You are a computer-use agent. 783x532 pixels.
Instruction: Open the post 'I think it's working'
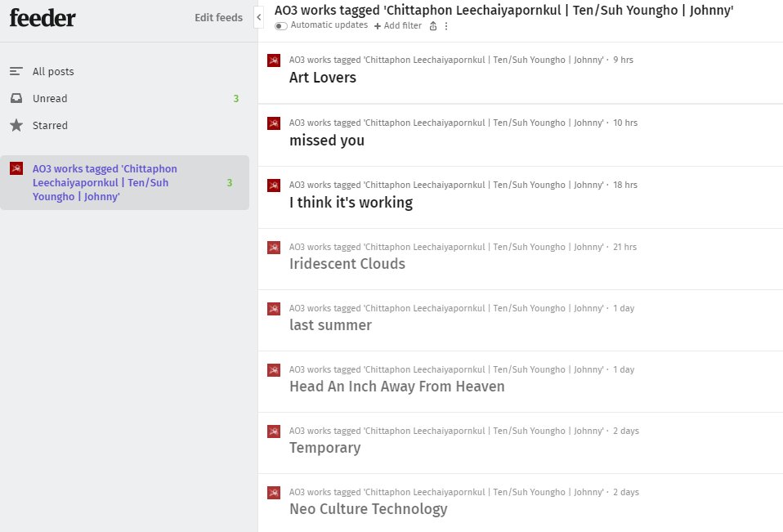pyautogui.click(x=351, y=202)
